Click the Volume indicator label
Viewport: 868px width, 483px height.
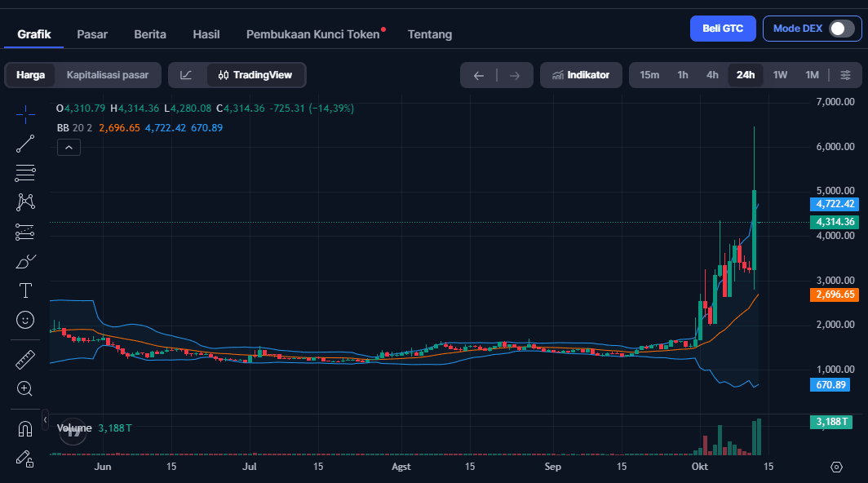[x=74, y=428]
